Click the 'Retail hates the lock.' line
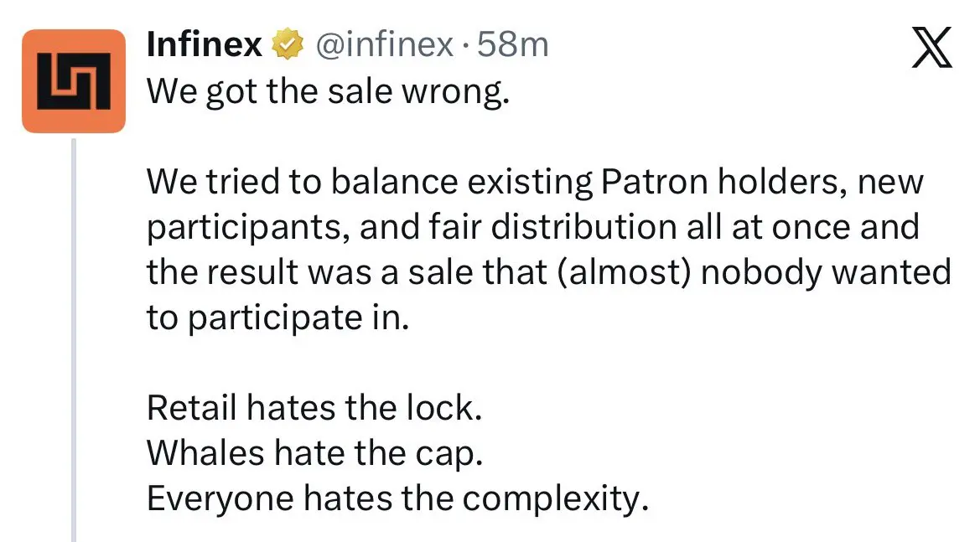Screen dimensions: 980x542 (x=314, y=408)
